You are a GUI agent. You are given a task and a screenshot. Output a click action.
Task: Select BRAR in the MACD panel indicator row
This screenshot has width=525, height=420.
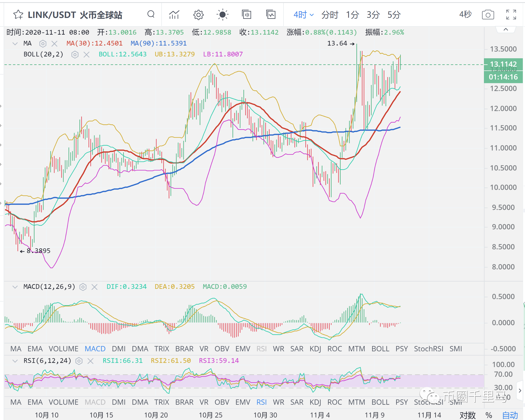pyautogui.click(x=184, y=348)
